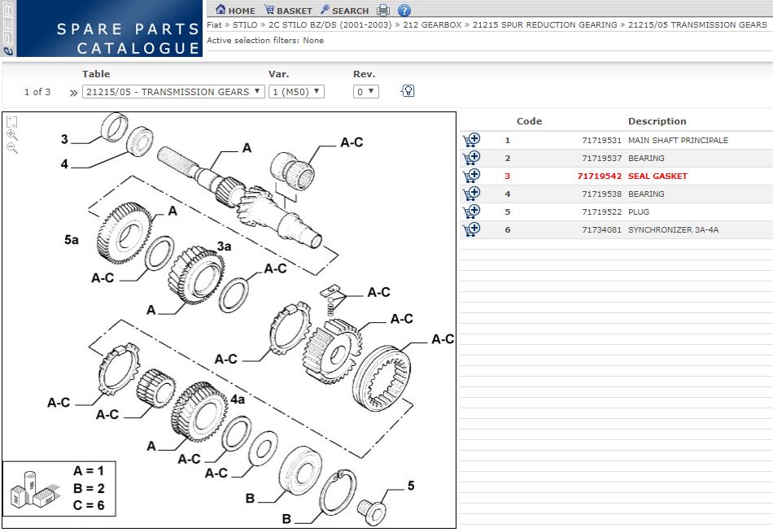The image size is (773, 532).
Task: Click callout 4 in the diagram
Action: [64, 164]
